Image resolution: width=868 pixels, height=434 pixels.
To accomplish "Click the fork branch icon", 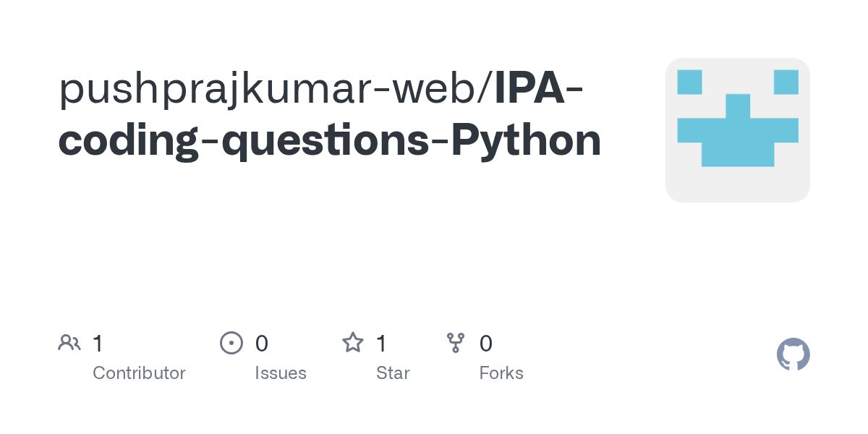I will 456,343.
